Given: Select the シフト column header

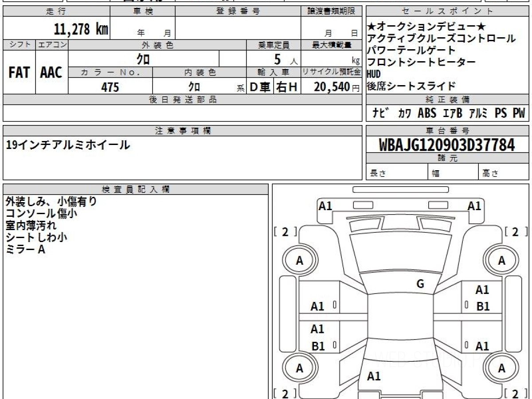Looking at the screenshot, I should coord(19,45).
